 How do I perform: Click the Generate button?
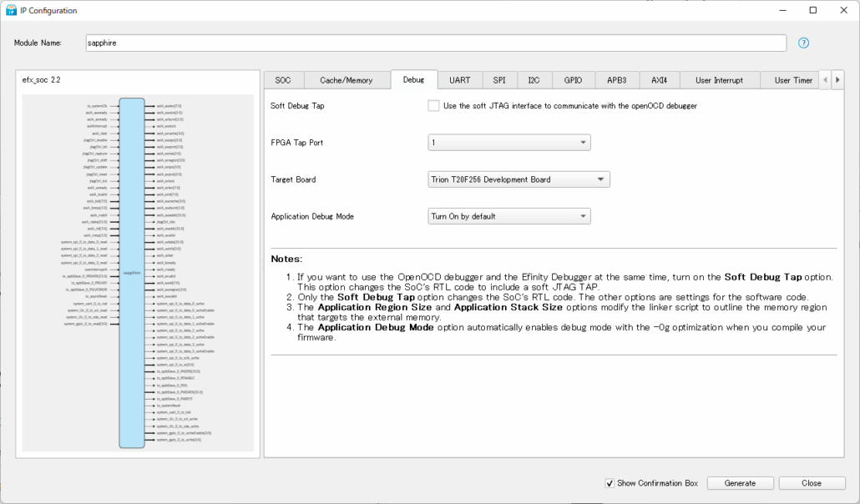(x=740, y=483)
